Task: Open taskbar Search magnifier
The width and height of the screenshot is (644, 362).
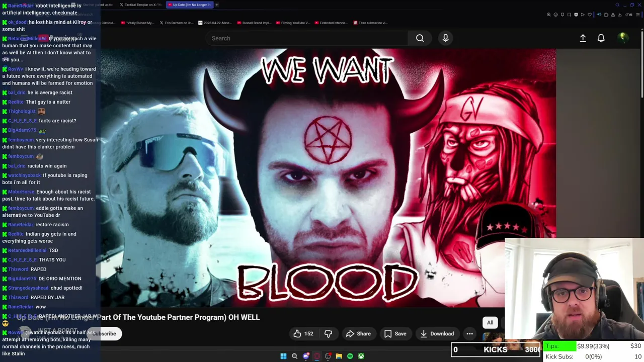Action: (295, 356)
